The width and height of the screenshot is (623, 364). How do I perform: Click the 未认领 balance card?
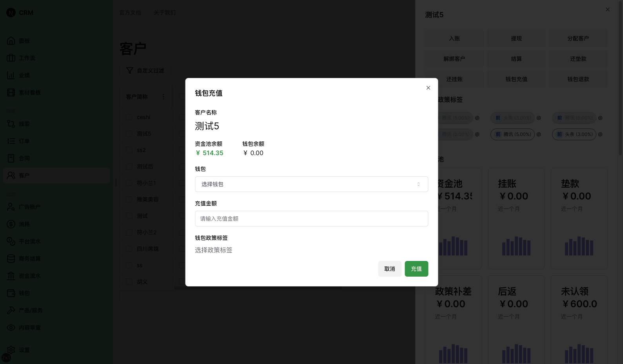coord(579,320)
